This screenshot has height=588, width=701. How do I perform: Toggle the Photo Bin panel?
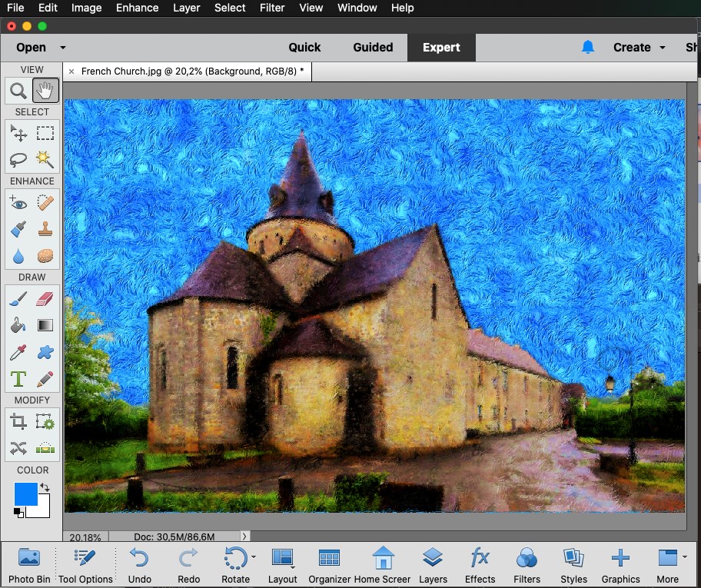point(29,565)
